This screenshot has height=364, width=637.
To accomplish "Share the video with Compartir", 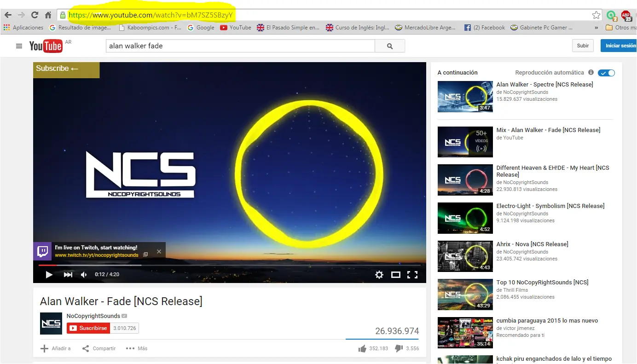I will click(99, 348).
